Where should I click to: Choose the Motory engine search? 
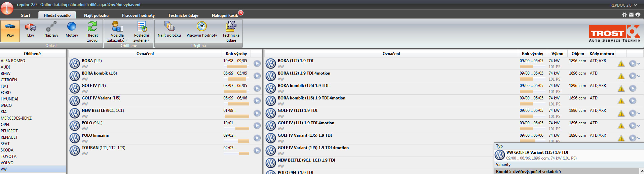[x=72, y=30]
